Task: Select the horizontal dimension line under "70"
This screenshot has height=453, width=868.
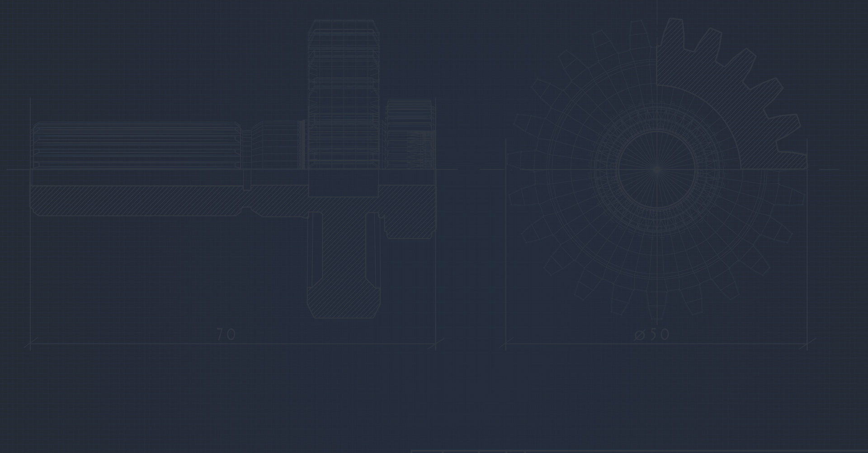Action: pos(136,344)
